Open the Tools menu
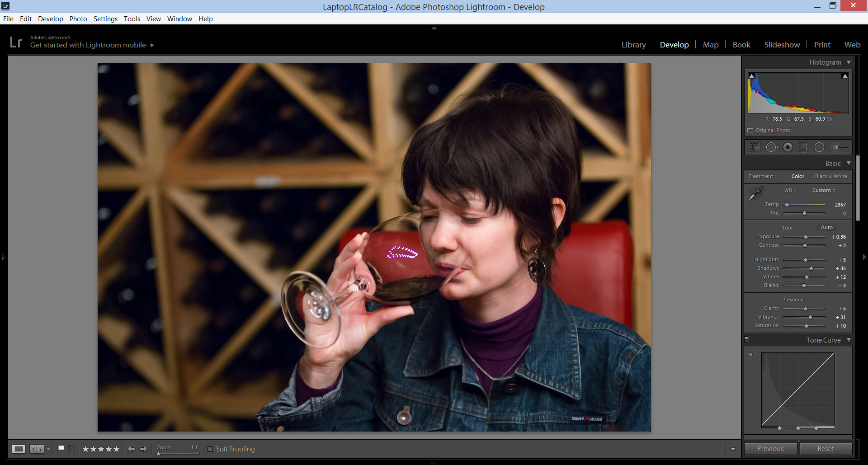This screenshot has height=465, width=868. (x=132, y=19)
